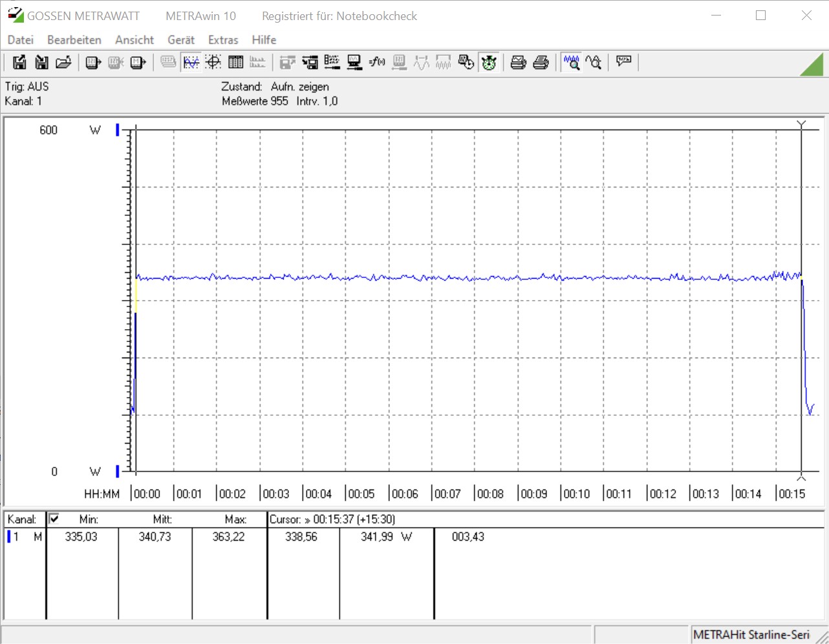Click the METRAHit Starline-Seri status bar entry
Viewport: 829px width, 644px height.
click(751, 635)
